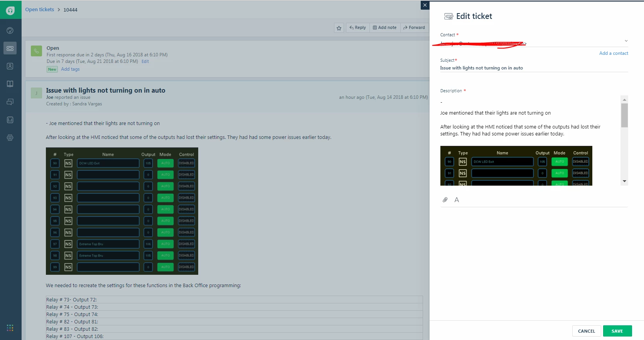This screenshot has height=340, width=644.
Task: Select Relay # 75 - Output 74 row
Action: pos(234,315)
